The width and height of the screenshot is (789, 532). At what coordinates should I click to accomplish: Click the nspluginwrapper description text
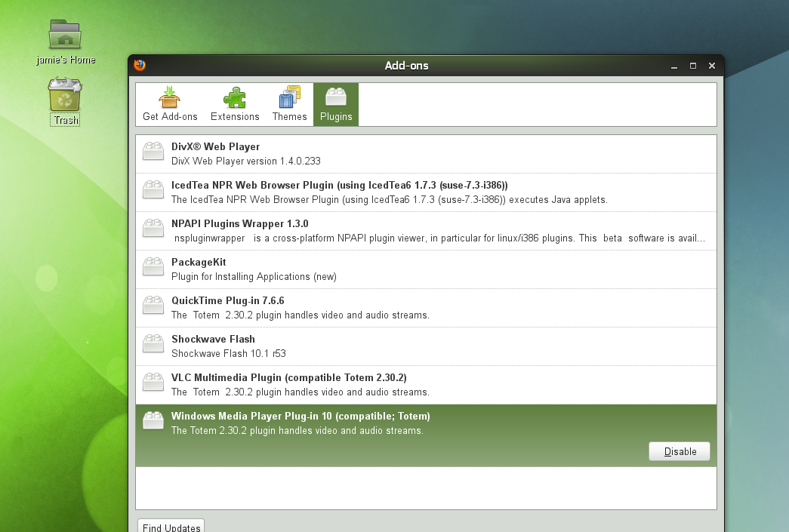pos(439,238)
